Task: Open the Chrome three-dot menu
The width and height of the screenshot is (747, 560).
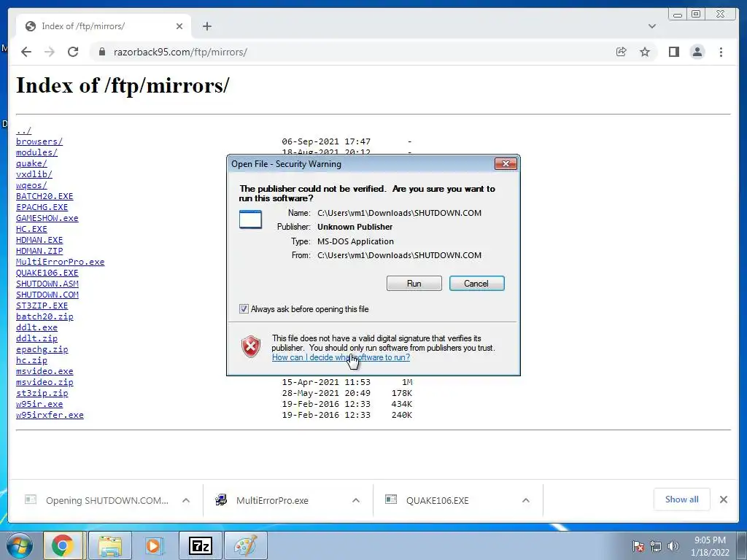Action: (721, 52)
